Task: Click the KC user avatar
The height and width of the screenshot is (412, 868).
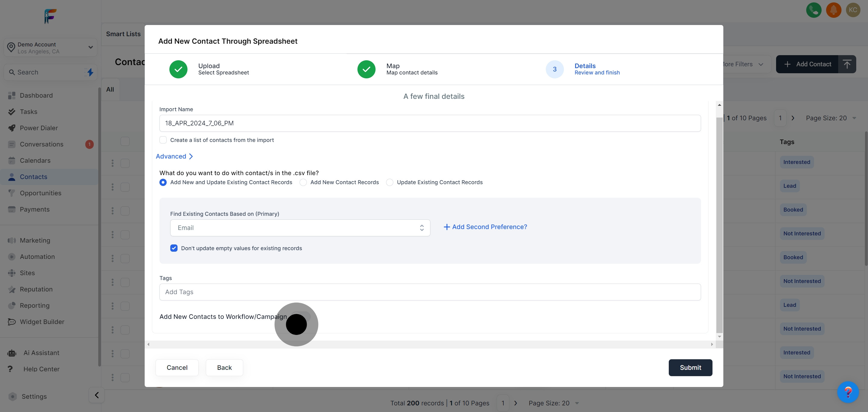Action: (853, 10)
